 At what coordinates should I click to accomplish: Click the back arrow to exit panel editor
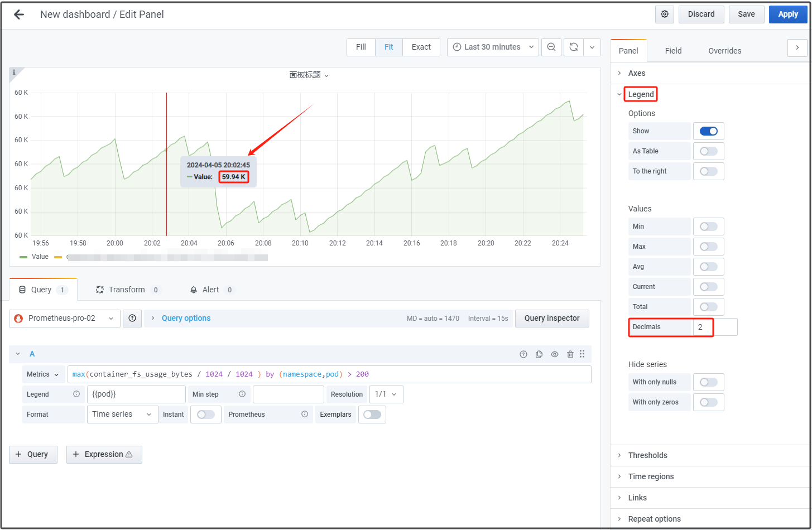19,15
